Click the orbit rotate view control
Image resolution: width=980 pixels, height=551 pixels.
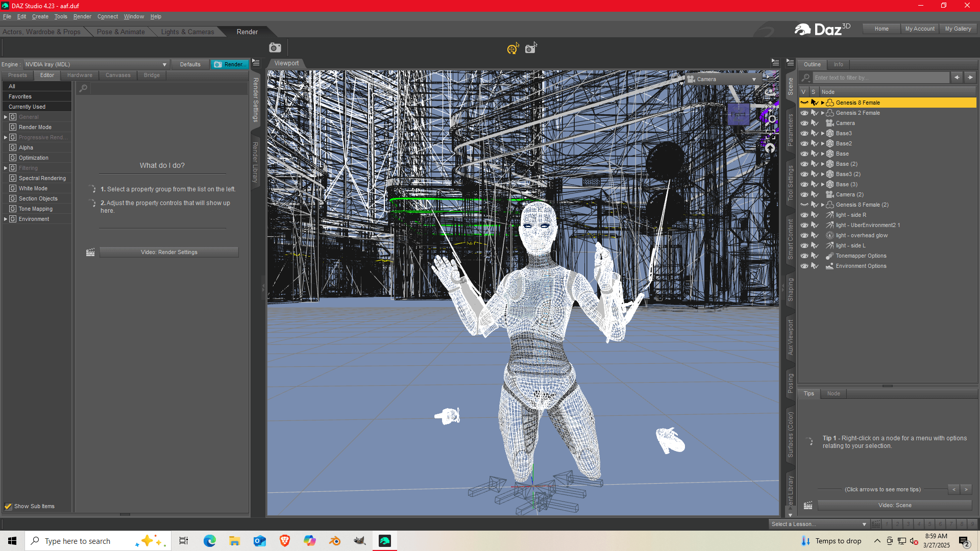pos(770,92)
